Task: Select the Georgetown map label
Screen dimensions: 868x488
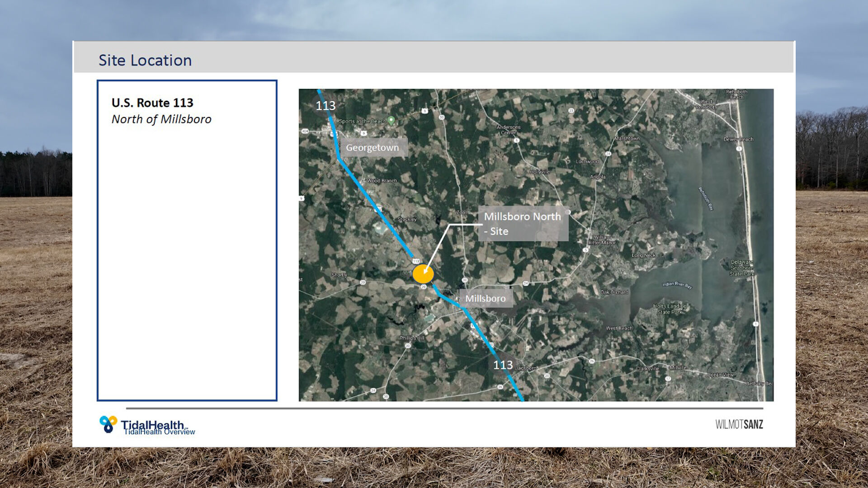Action: (x=373, y=148)
